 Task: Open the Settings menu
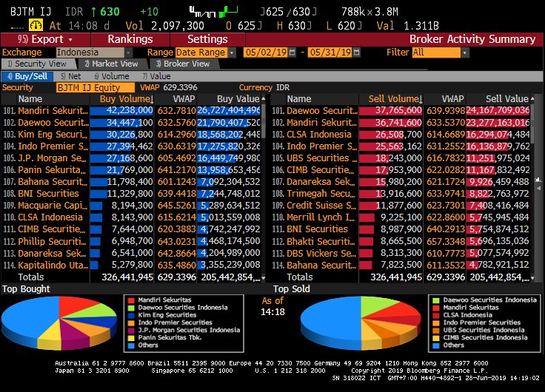point(207,39)
